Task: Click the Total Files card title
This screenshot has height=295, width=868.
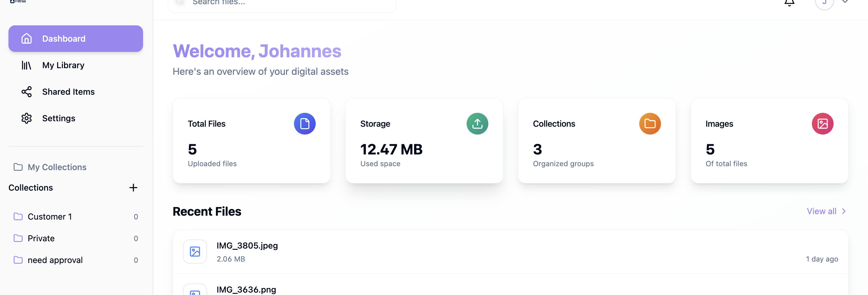Action: tap(206, 124)
